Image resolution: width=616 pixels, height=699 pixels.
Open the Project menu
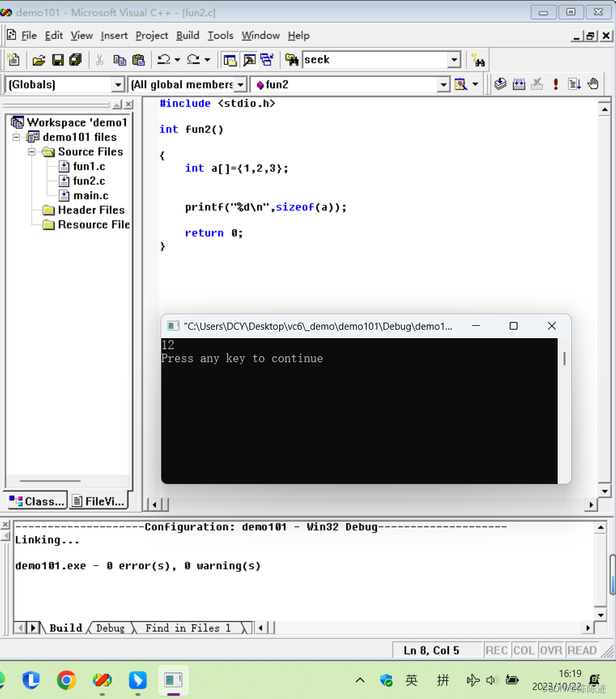(x=152, y=36)
